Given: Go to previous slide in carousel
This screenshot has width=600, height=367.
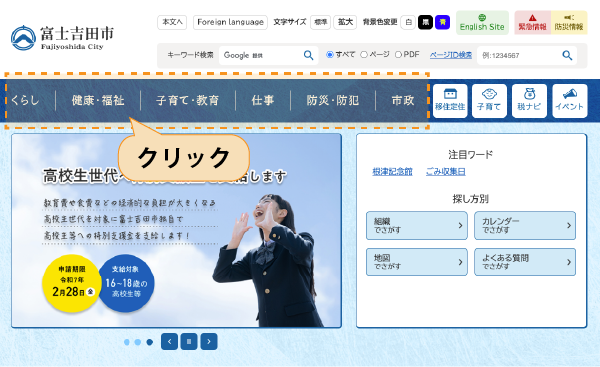Looking at the screenshot, I should (170, 341).
